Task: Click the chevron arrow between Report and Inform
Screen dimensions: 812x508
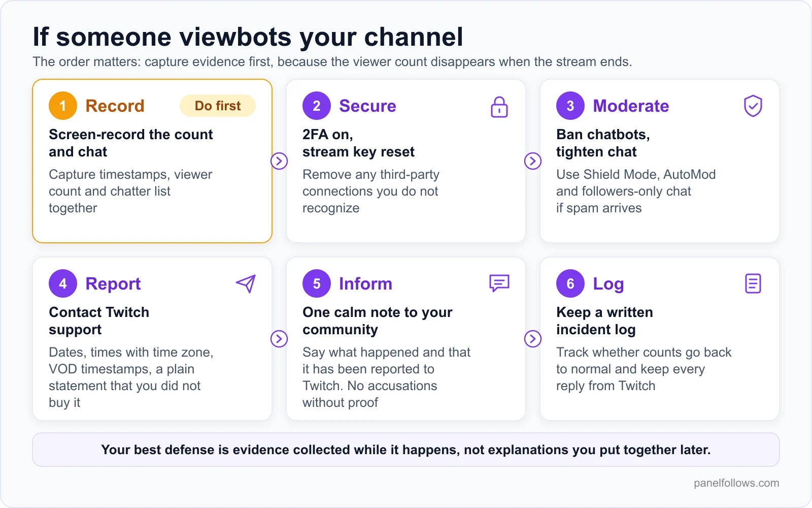Action: pyautogui.click(x=279, y=339)
